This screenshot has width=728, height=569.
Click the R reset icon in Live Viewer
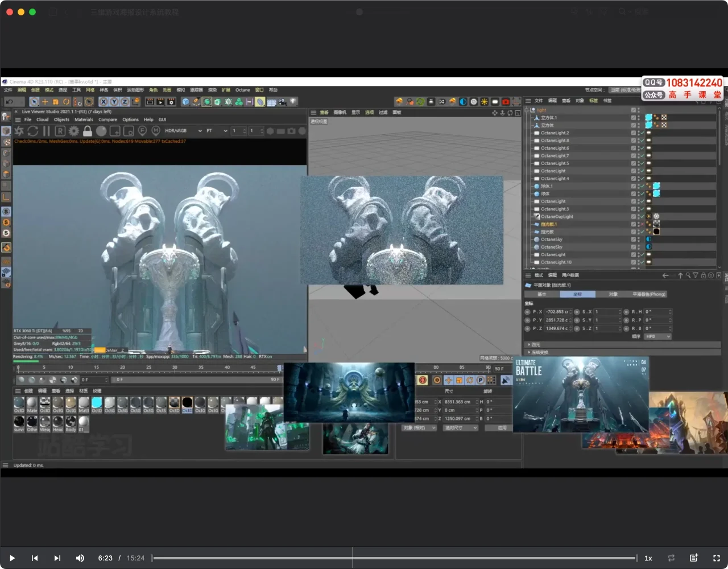[x=60, y=131]
